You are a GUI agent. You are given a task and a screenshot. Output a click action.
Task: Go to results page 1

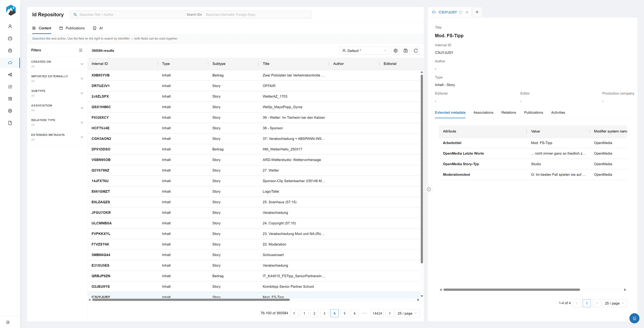point(304,313)
